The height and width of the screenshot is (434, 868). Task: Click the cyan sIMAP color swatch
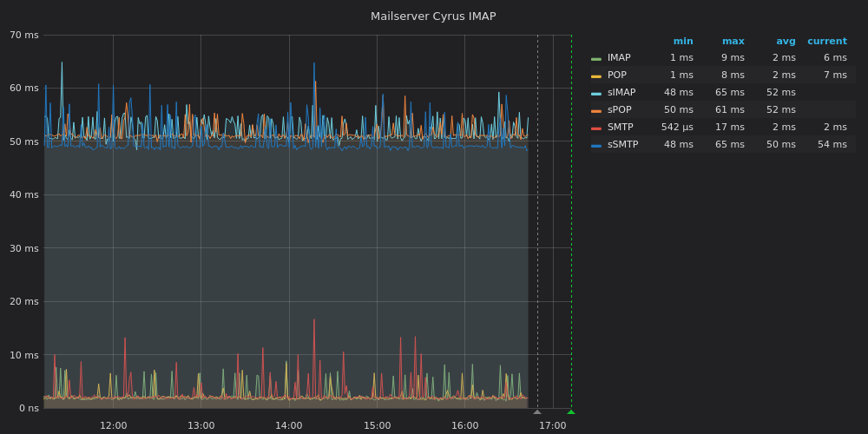tap(596, 94)
